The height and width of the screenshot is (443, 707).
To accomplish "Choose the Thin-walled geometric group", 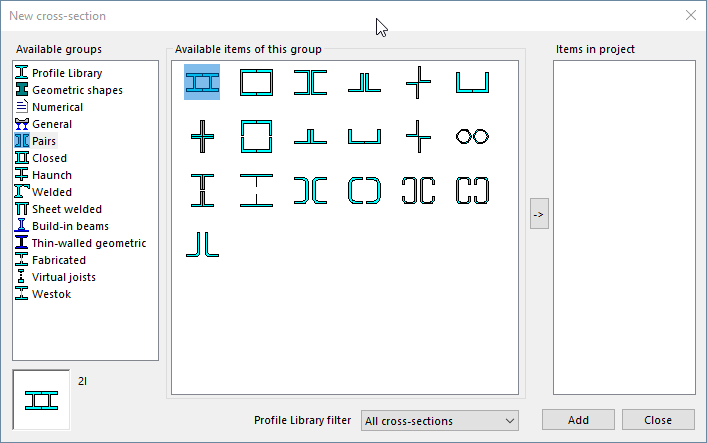I will pyautogui.click(x=88, y=243).
